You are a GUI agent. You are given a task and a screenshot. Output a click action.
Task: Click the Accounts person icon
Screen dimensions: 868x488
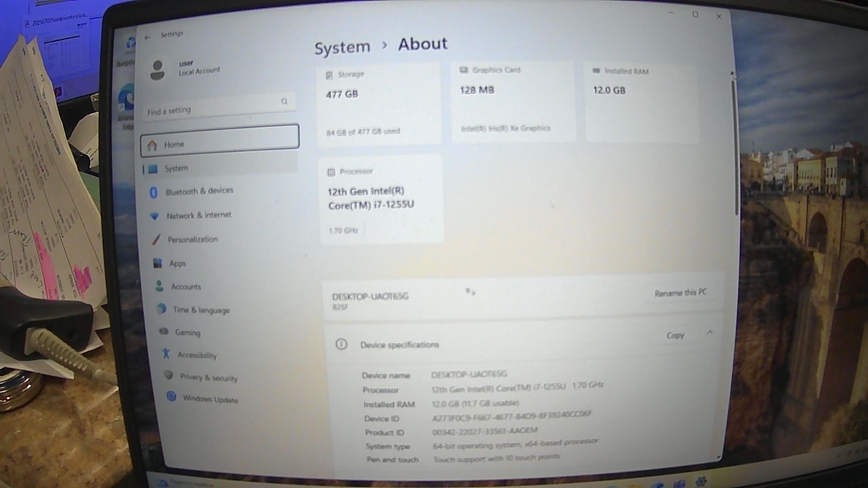click(x=159, y=285)
